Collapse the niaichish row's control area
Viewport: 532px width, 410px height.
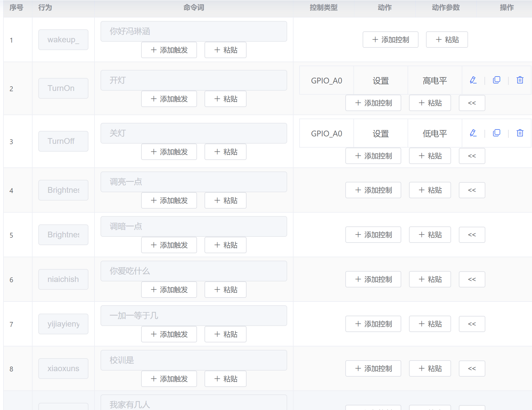472,279
